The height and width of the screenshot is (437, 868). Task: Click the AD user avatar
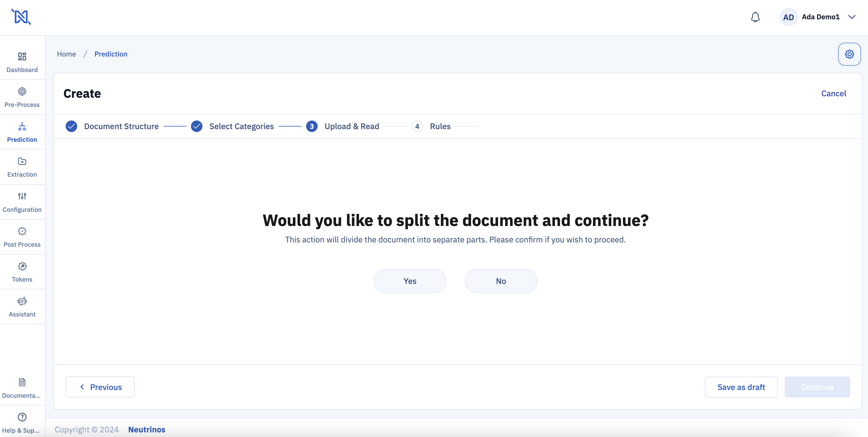788,17
